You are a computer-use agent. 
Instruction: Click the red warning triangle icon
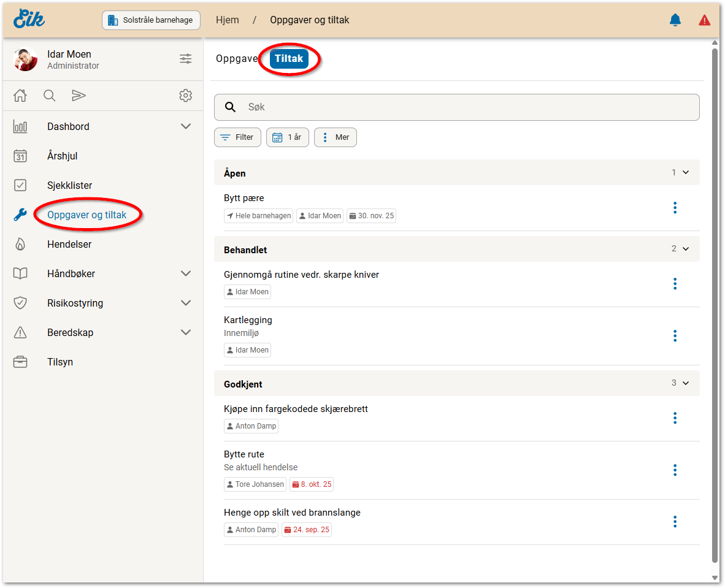(704, 20)
